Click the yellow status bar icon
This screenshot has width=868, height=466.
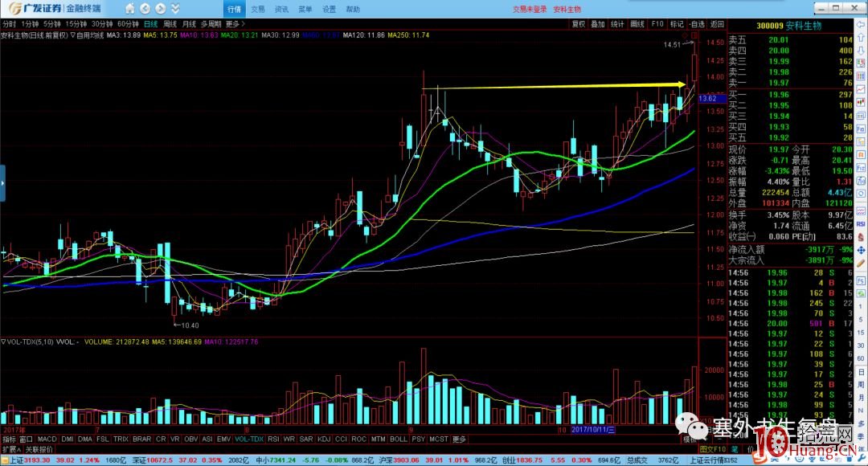pos(5,460)
